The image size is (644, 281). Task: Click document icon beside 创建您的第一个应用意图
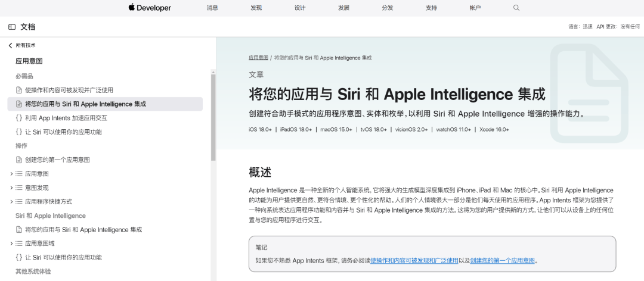click(x=18, y=160)
